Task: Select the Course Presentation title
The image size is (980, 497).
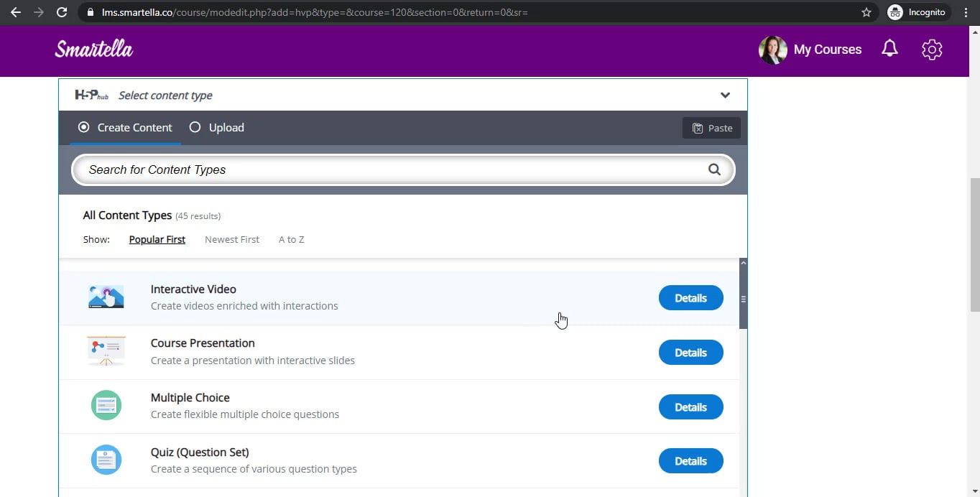Action: point(203,343)
